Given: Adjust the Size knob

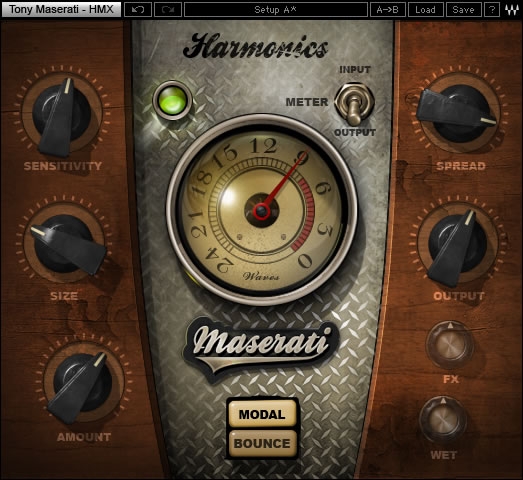Looking at the screenshot, I should pyautogui.click(x=64, y=244).
